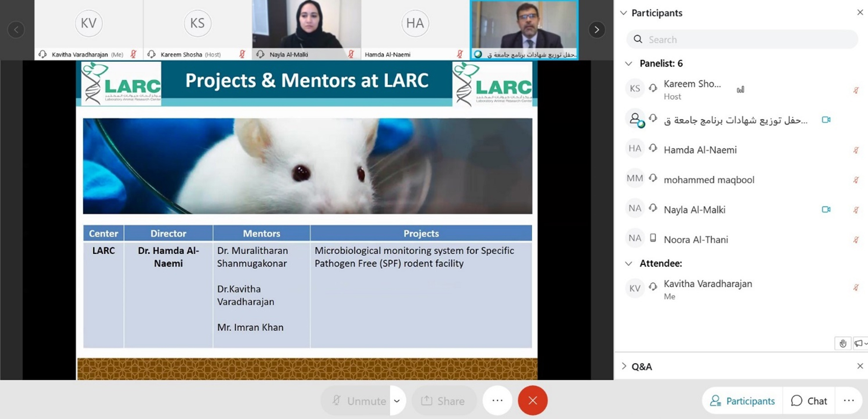The image size is (868, 419).
Task: Click the Share button
Action: click(x=443, y=400)
